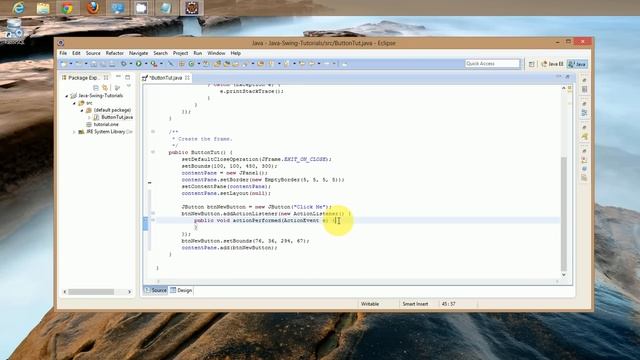Screen dimensions: 640x360
Task: Click the Smart Insert status bar entry
Action: tap(415, 304)
